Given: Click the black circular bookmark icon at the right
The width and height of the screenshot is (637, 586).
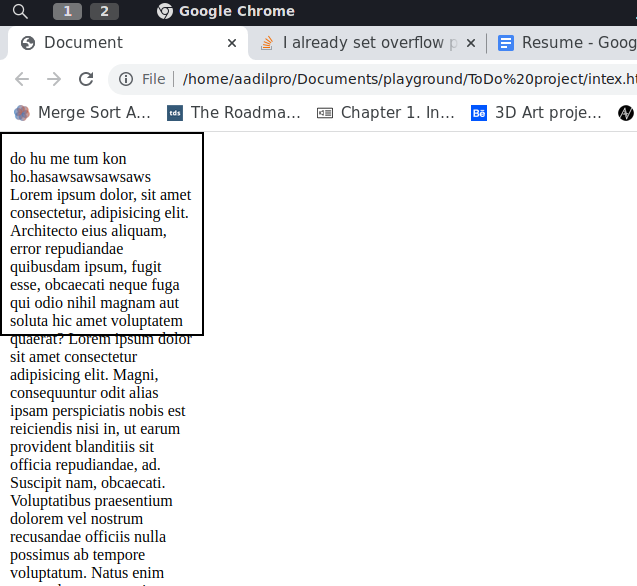Looking at the screenshot, I should [626, 113].
